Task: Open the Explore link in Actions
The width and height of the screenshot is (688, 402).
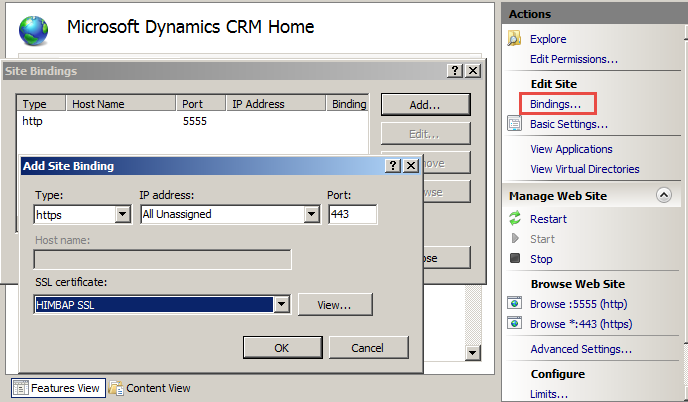Action: pos(548,39)
